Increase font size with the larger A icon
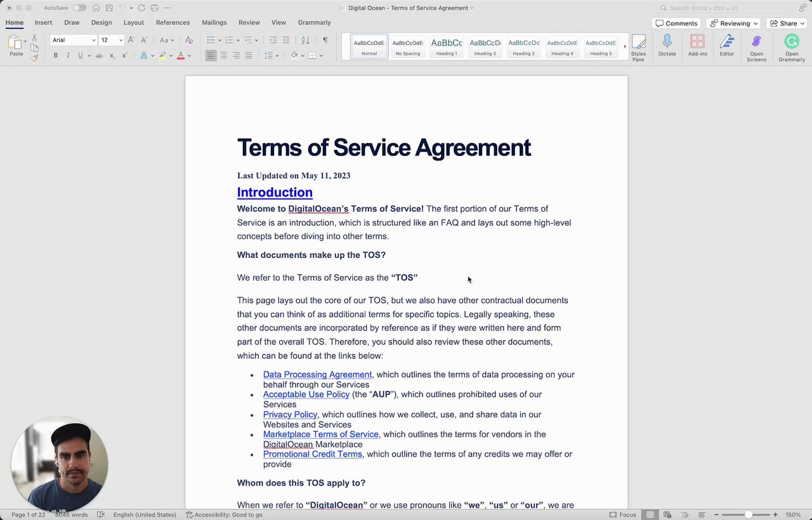The height and width of the screenshot is (520, 812). coord(131,40)
